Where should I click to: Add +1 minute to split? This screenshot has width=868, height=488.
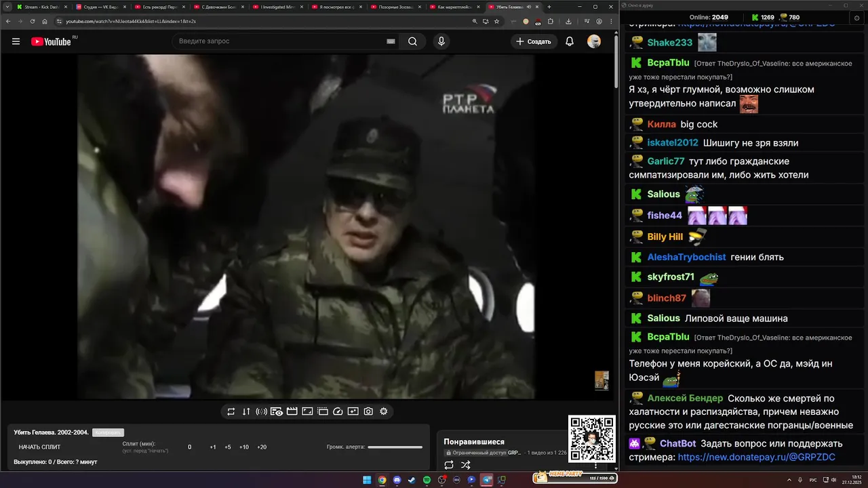point(212,447)
